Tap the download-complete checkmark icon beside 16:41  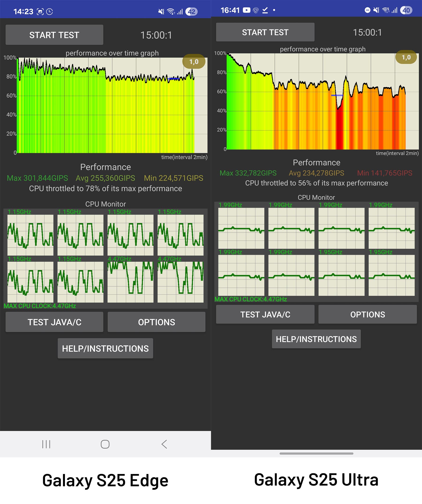pos(265,10)
